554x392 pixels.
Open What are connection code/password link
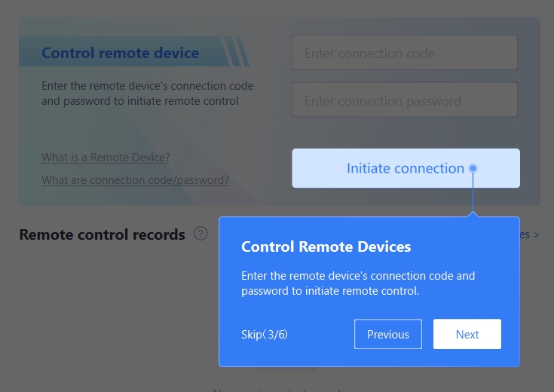click(x=136, y=180)
